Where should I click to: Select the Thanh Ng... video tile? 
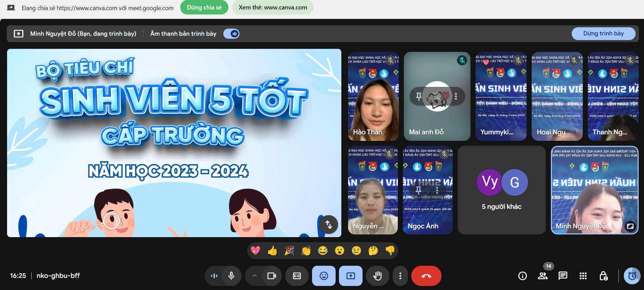pos(613,96)
